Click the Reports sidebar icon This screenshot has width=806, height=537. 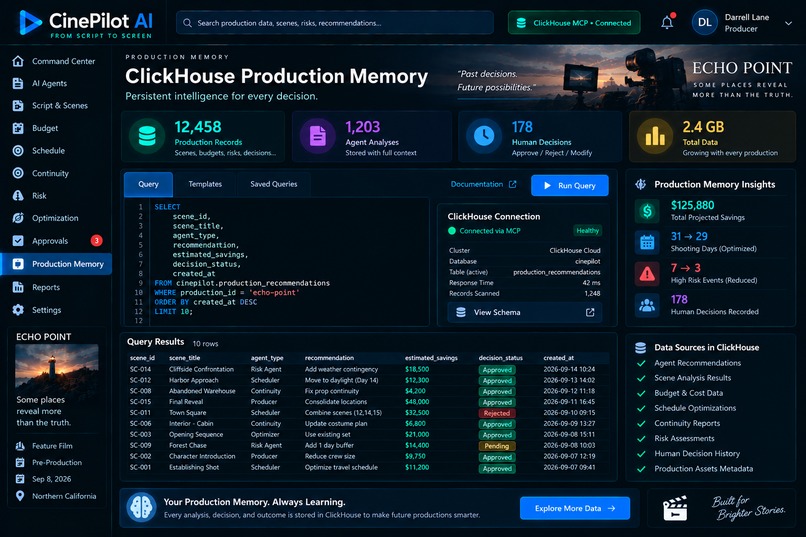[x=18, y=287]
